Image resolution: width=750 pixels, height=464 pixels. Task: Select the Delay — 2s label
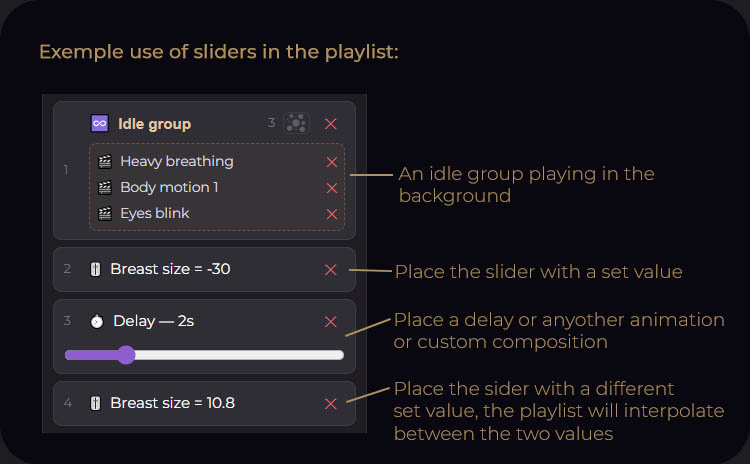click(154, 321)
